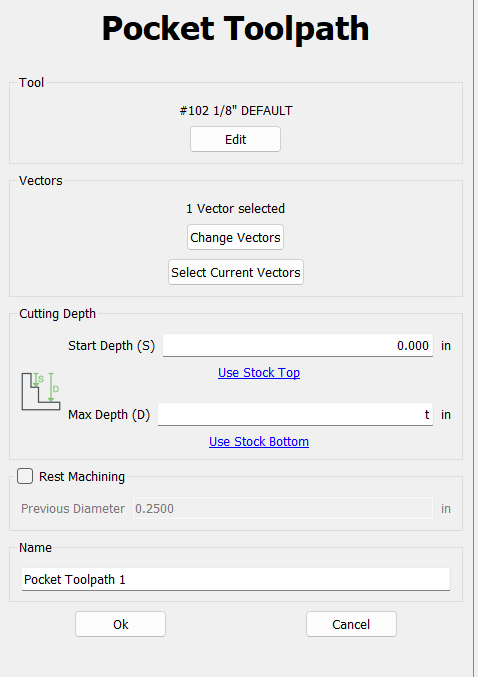This screenshot has height=677, width=478.
Task: Focus the Start Depth (S) field
Action: 298,345
